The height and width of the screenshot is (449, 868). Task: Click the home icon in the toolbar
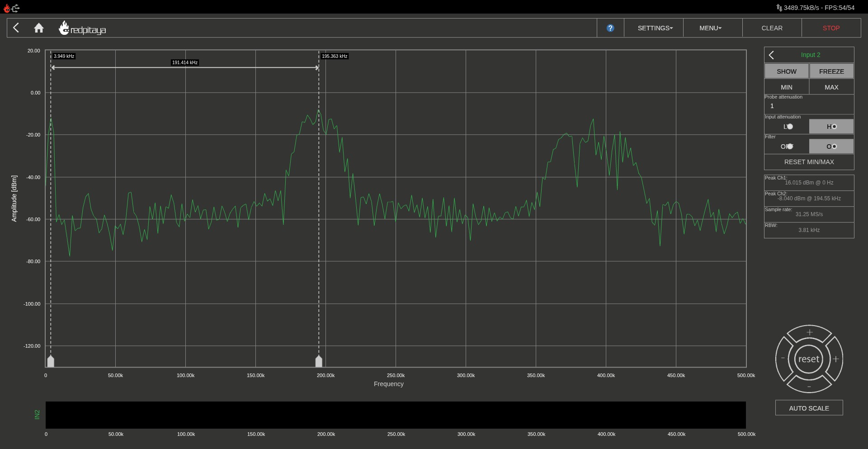39,28
